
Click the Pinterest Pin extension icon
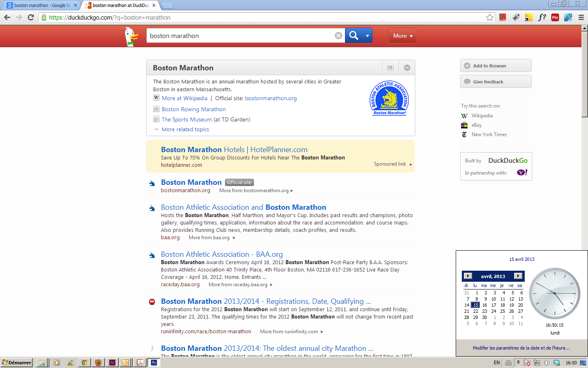555,17
